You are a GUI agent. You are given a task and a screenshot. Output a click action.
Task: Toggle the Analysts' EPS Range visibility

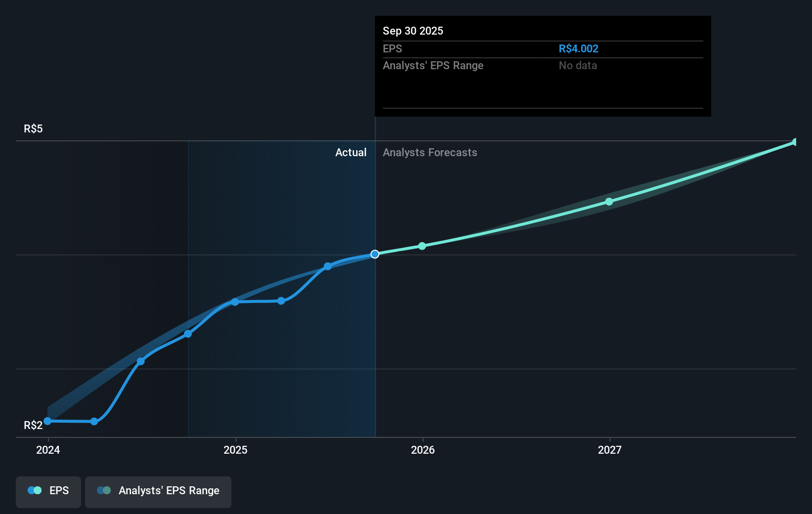tap(158, 491)
